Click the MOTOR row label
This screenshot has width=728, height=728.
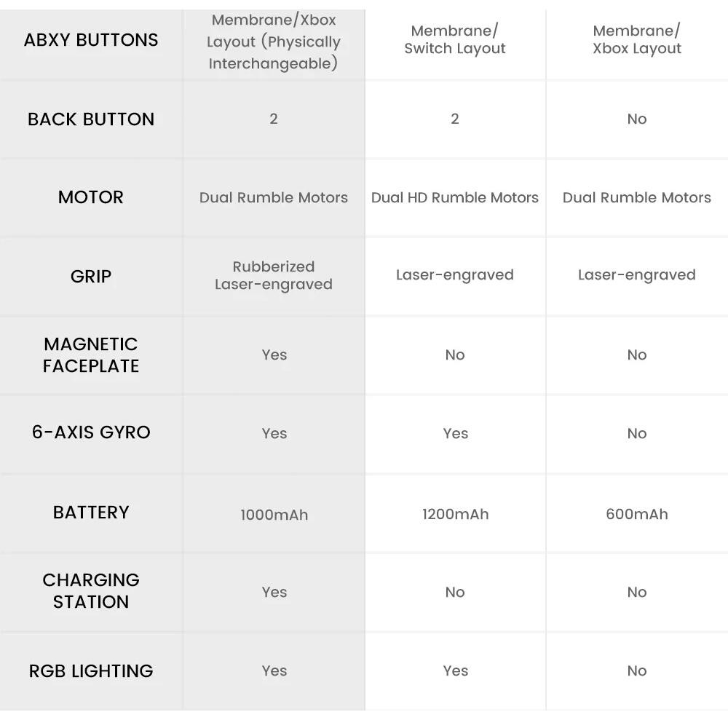(91, 197)
